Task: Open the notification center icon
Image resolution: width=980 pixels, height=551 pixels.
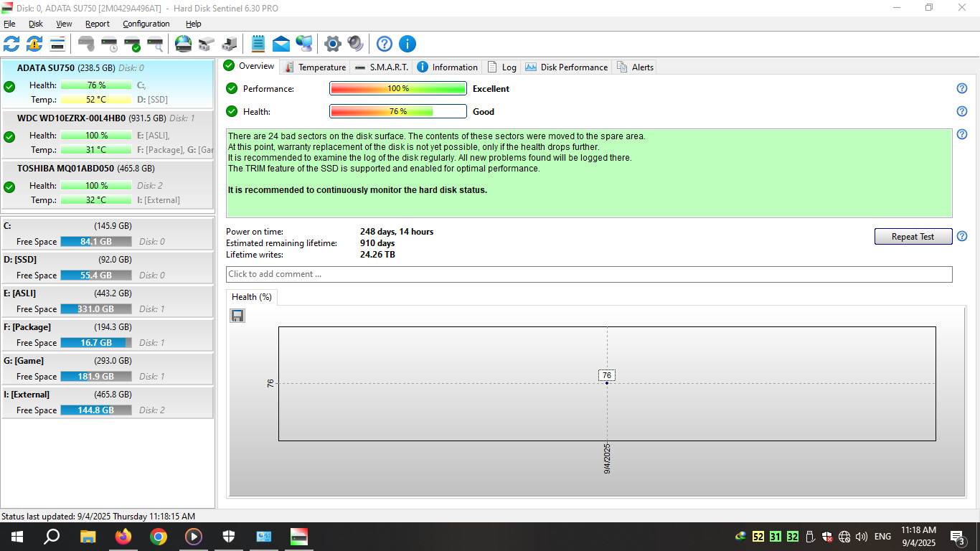Action: 957,537
